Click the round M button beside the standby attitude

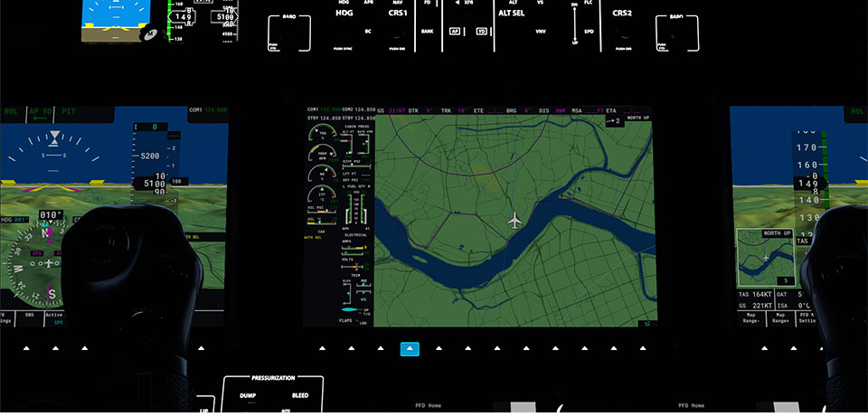pos(150,34)
